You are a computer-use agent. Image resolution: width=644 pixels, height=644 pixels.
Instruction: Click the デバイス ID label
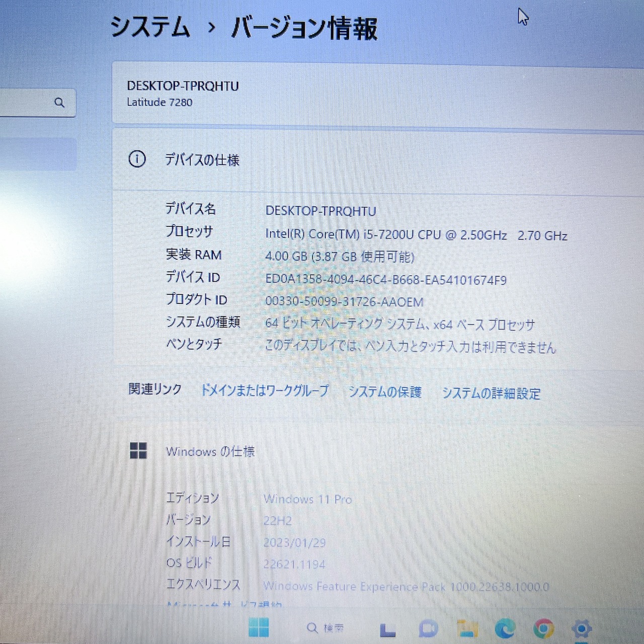pyautogui.click(x=193, y=277)
